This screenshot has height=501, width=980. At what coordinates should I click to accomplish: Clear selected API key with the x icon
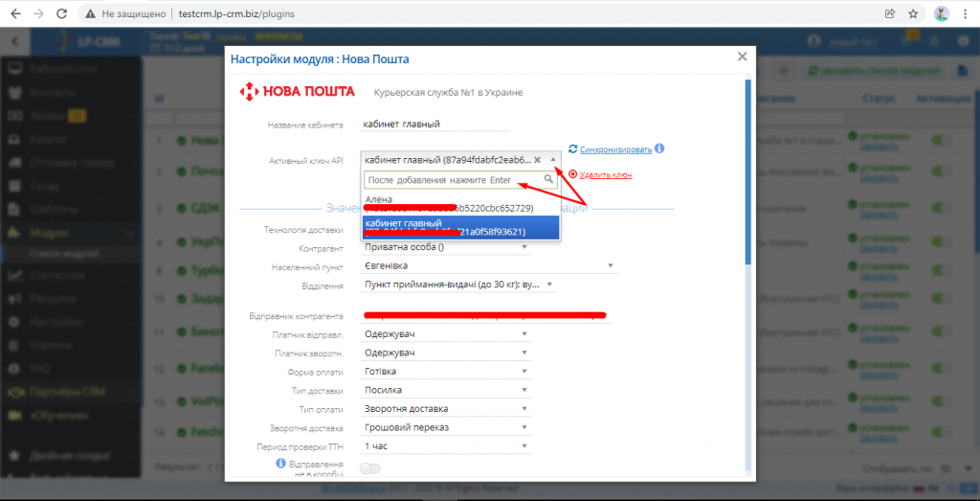click(538, 160)
